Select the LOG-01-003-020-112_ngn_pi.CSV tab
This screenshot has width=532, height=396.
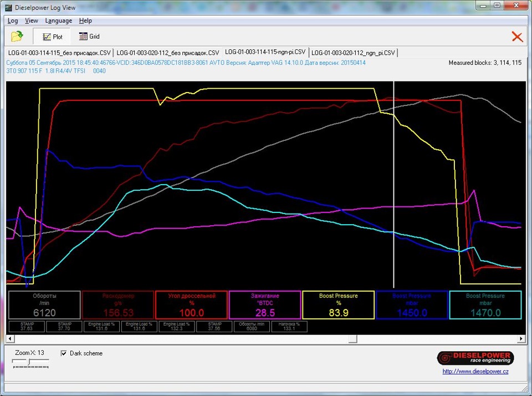pyautogui.click(x=354, y=53)
